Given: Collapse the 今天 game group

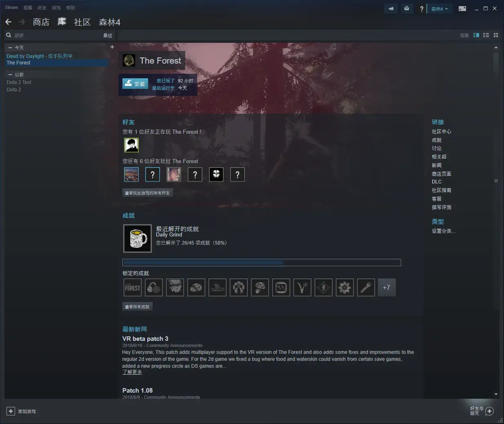Looking at the screenshot, I should coord(10,48).
